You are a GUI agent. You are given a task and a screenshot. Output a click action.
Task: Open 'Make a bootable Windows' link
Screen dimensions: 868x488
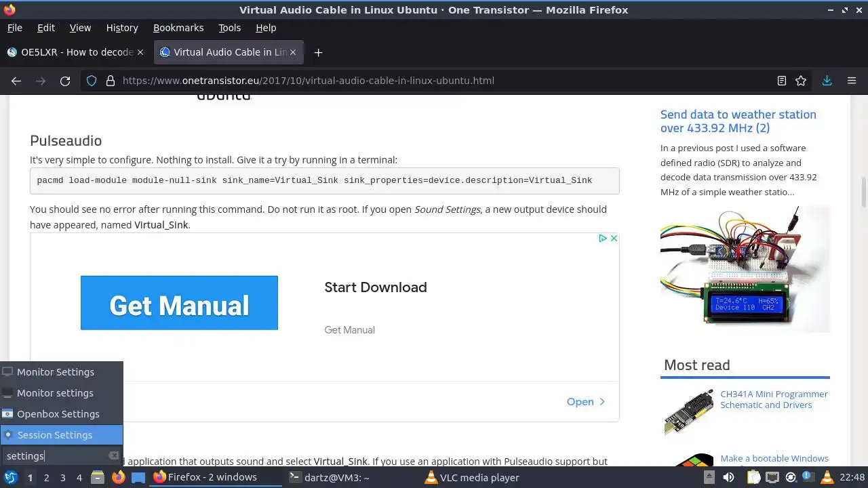[774, 459]
